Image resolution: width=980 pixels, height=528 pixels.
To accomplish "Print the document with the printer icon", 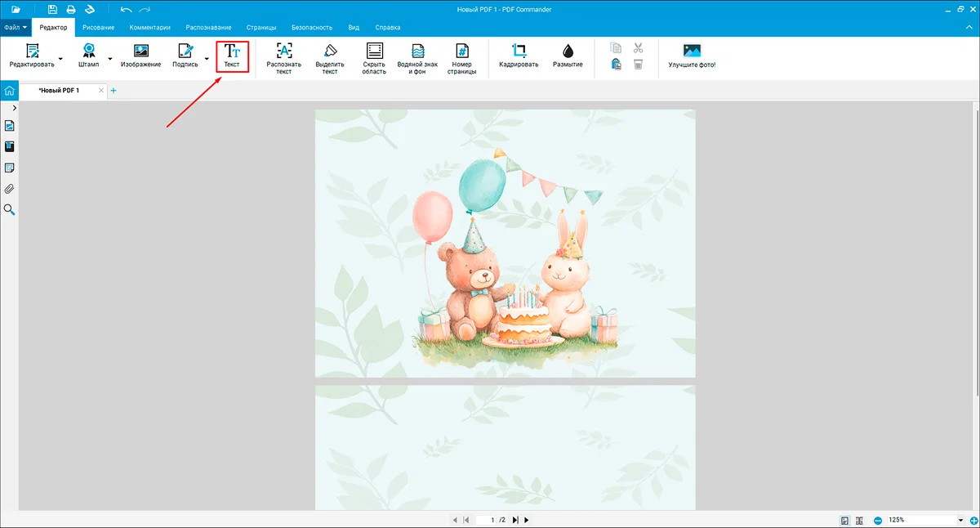I will [72, 9].
